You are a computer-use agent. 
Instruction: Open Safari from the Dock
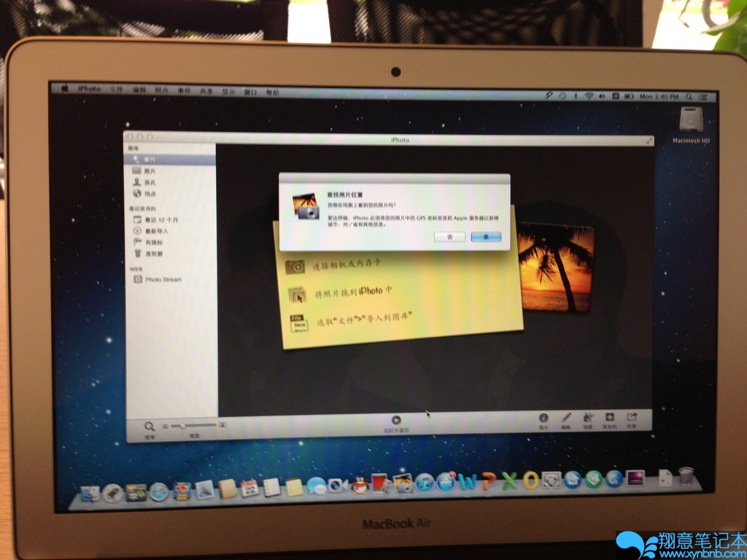[x=158, y=492]
